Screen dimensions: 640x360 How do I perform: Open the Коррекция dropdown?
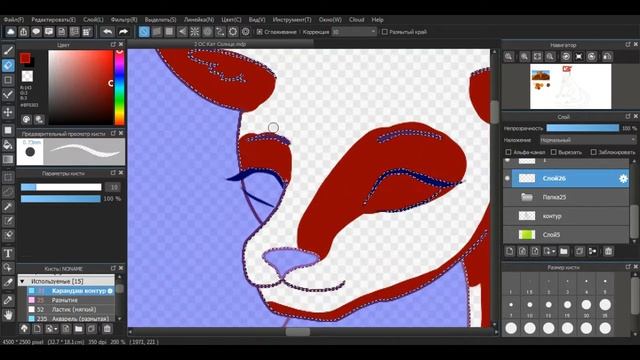tap(353, 32)
